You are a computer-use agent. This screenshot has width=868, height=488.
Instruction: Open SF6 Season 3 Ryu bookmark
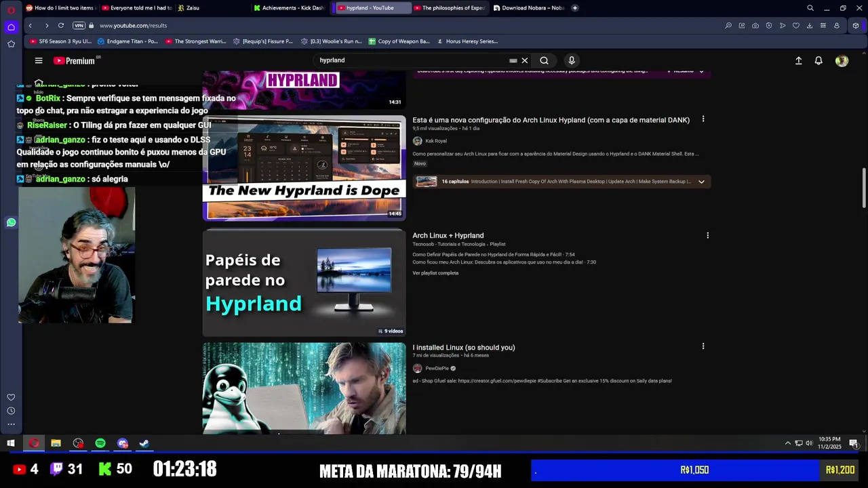pyautogui.click(x=61, y=41)
